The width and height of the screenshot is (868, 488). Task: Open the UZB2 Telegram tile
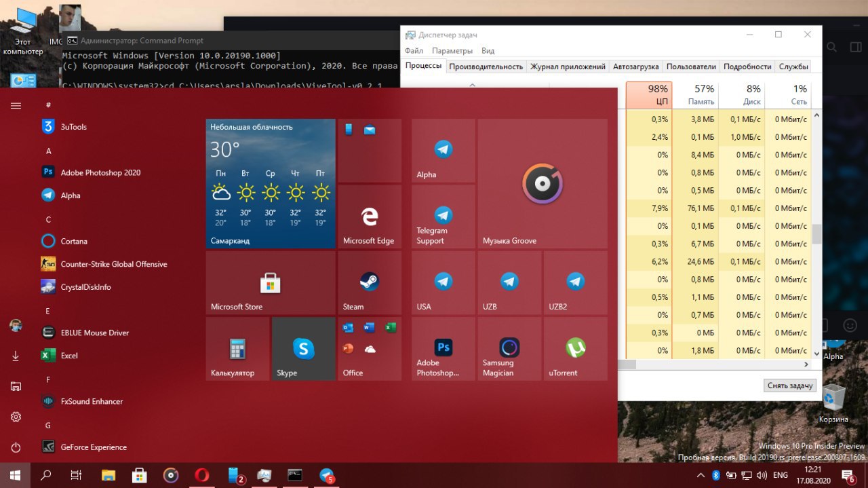[x=576, y=282]
